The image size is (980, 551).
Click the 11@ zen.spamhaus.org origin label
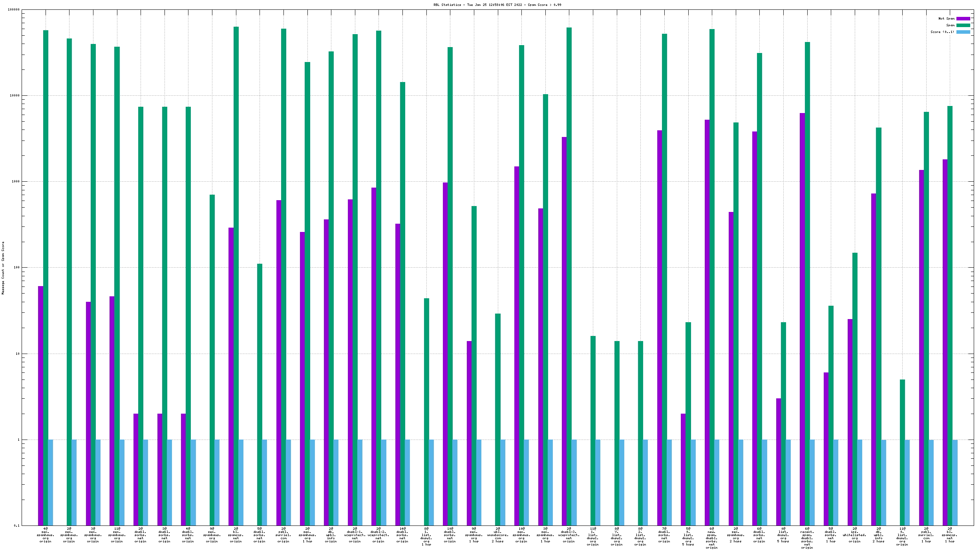[x=117, y=535]
